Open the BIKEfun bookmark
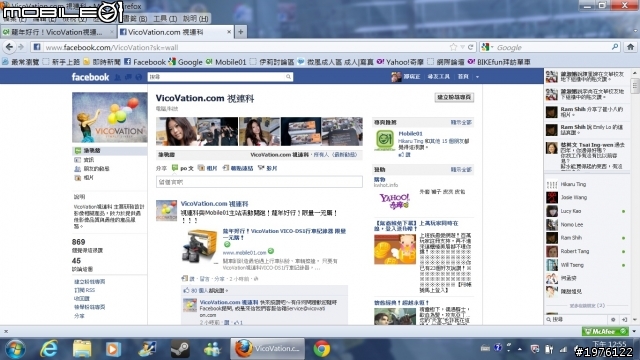 click(499, 62)
